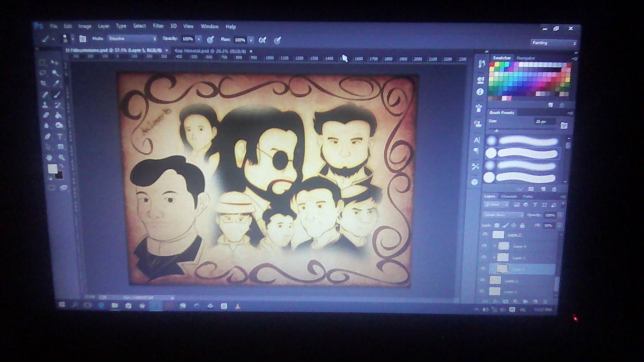Image resolution: width=644 pixels, height=362 pixels.
Task: Open the layer filter Kind dropdown
Action: [497, 205]
